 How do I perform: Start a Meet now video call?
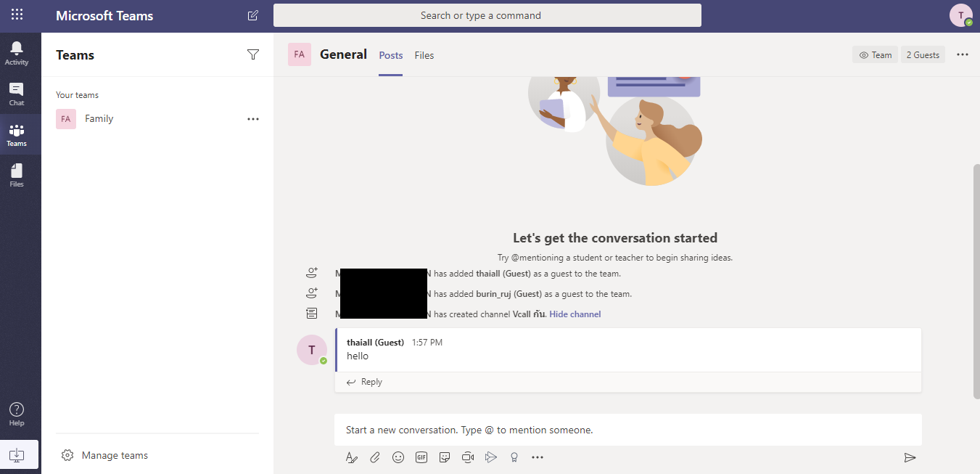[x=468, y=457]
